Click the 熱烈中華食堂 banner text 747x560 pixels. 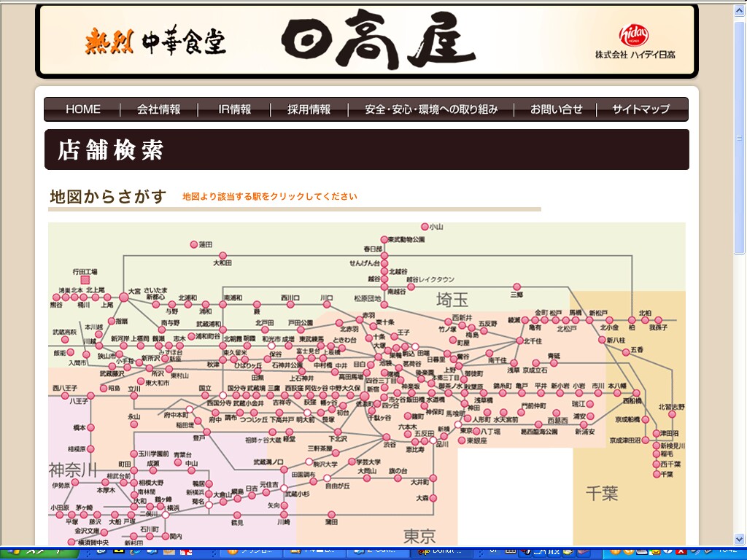155,41
